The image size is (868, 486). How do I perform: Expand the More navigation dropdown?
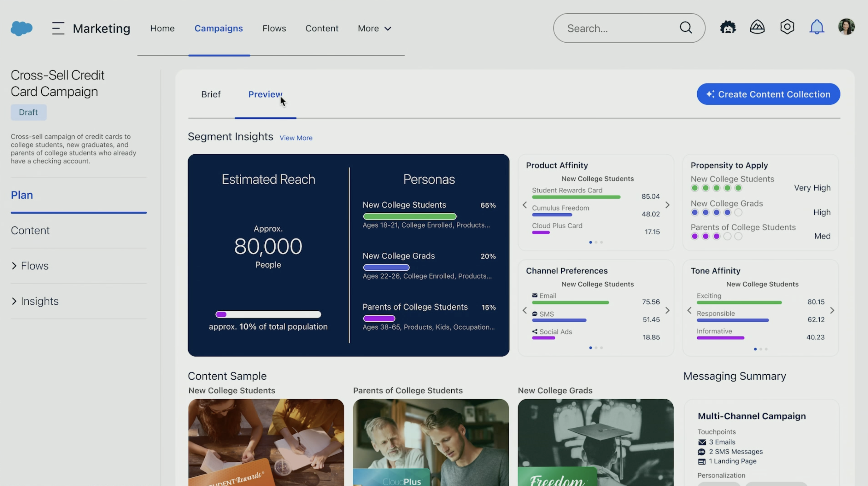374,28
